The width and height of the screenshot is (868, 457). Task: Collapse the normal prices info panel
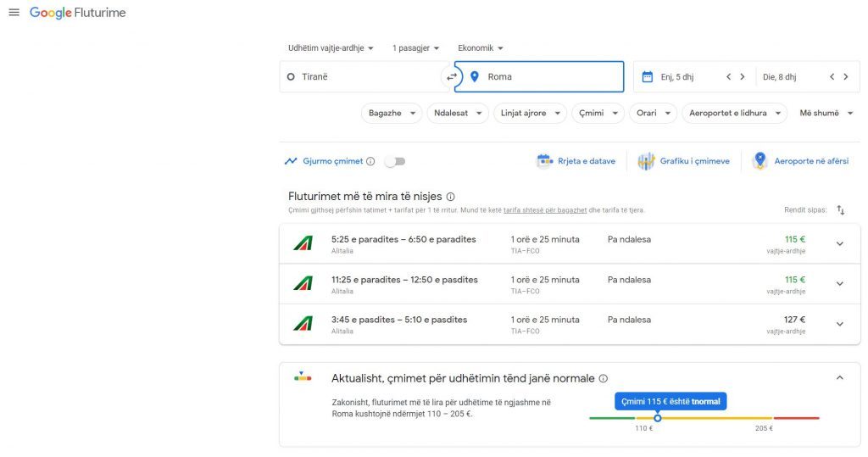(x=840, y=378)
